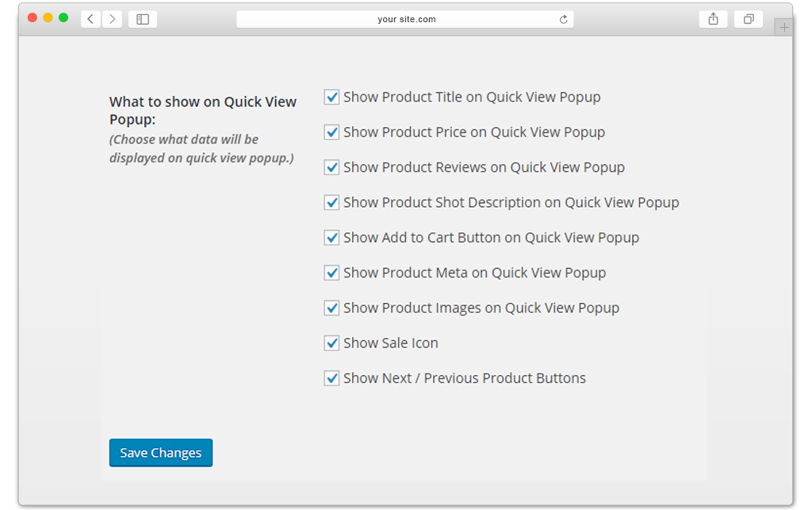Open the browser share icon
This screenshot has width=812, height=510.
(x=713, y=19)
